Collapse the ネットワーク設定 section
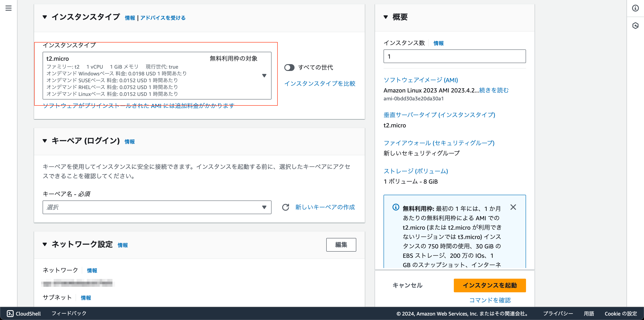This screenshot has width=644, height=320. coord(45,244)
